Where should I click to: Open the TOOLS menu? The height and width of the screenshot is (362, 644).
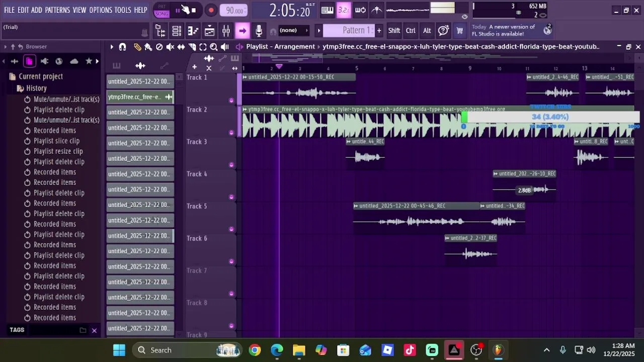coord(123,10)
